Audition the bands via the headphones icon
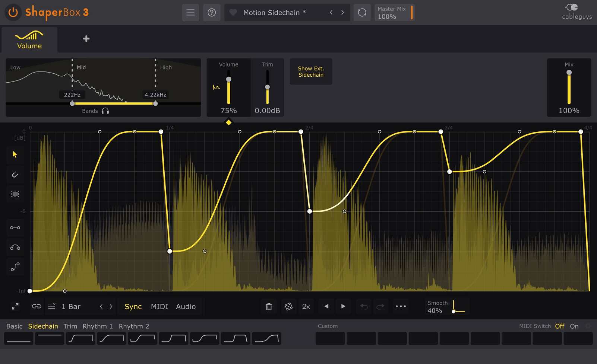Image resolution: width=597 pixels, height=364 pixels. 105,111
